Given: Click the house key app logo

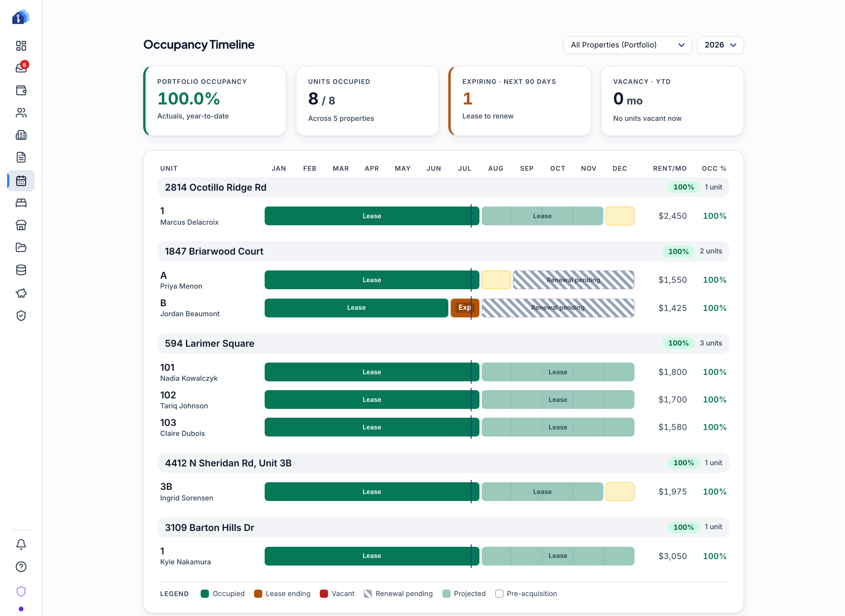Looking at the screenshot, I should 21,17.
